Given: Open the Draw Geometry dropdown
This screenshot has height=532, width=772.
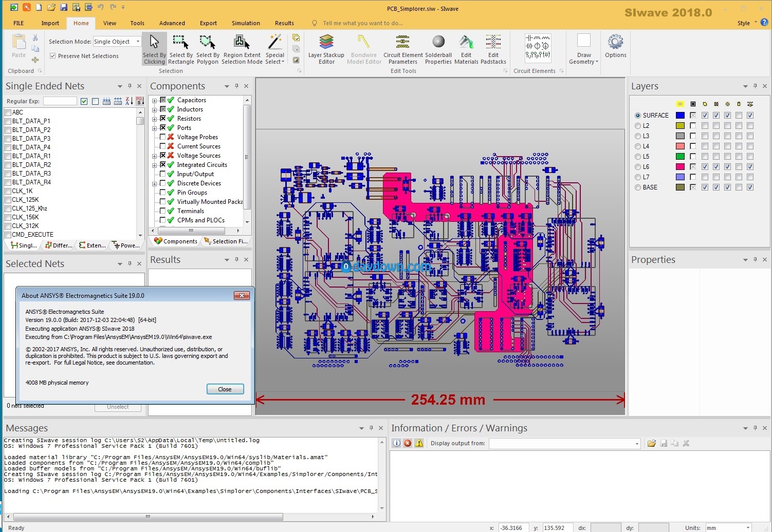Looking at the screenshot, I should pos(584,49).
